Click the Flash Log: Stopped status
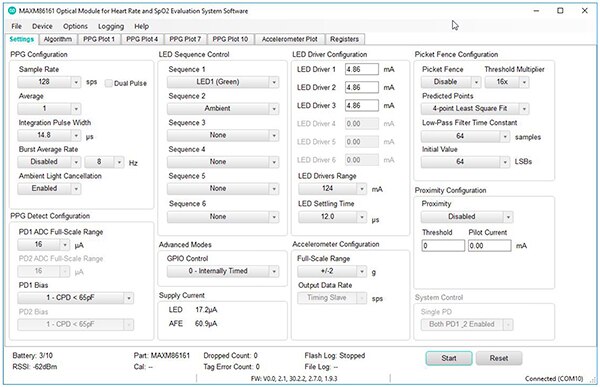This screenshot has width=600, height=387. coord(334,356)
